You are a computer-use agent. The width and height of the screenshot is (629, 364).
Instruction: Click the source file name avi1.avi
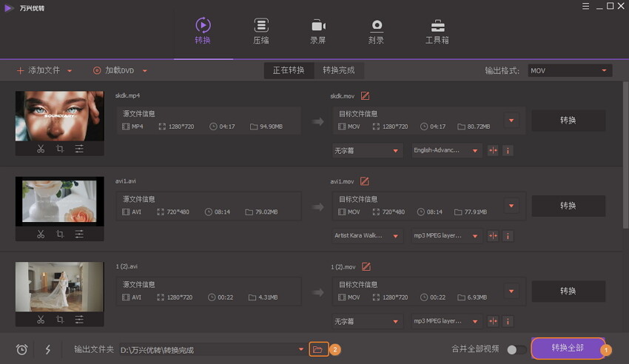(126, 181)
